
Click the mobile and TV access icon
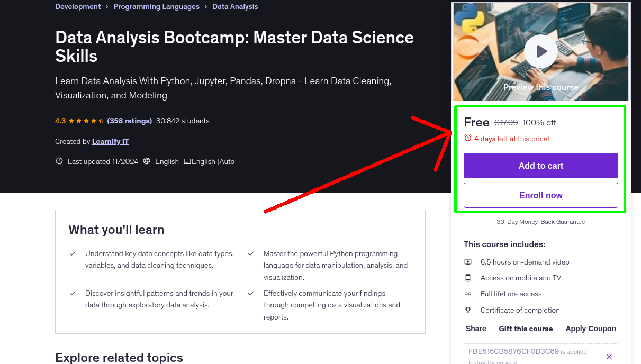pos(468,277)
